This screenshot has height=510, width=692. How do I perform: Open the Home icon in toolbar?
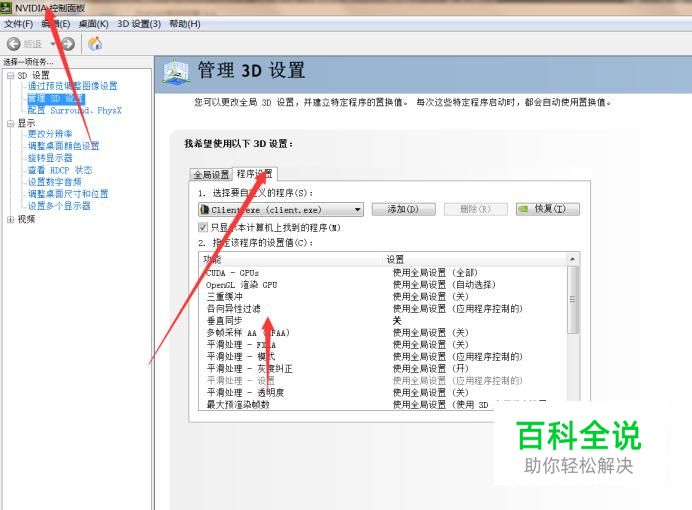tap(95, 43)
